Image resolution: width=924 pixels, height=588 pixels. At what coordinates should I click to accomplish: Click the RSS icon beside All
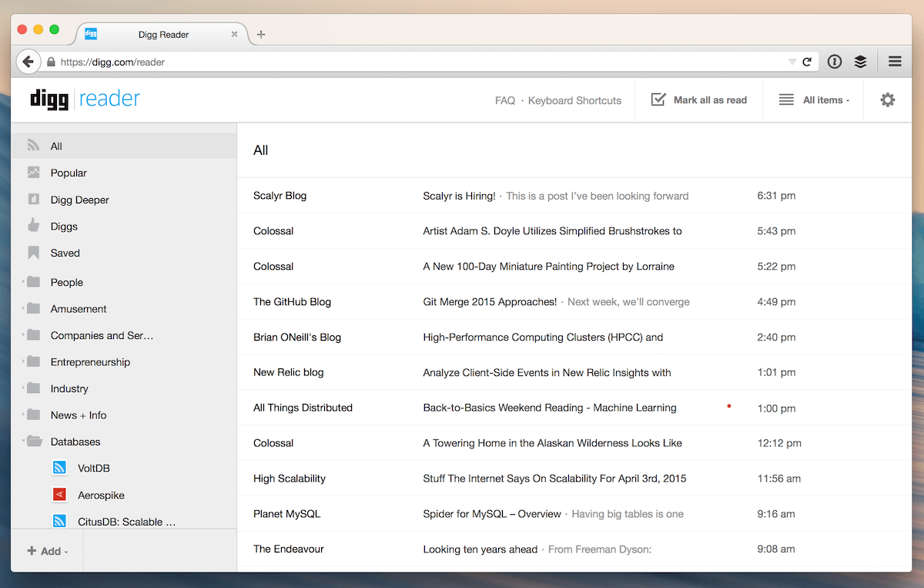(x=33, y=146)
